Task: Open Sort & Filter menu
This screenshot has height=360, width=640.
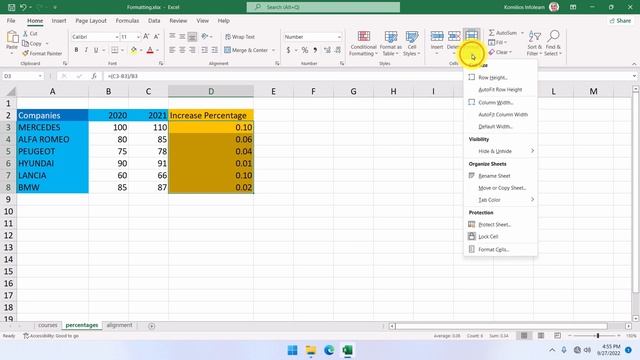Action: pyautogui.click(x=534, y=43)
